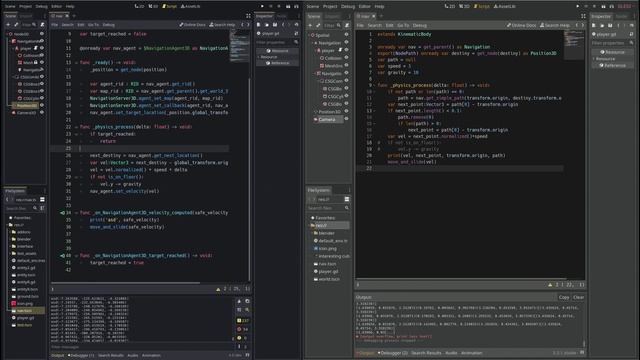Toggle visibility of Spatial root in right window
This screenshot has width=640, height=360.
pos(346,35)
